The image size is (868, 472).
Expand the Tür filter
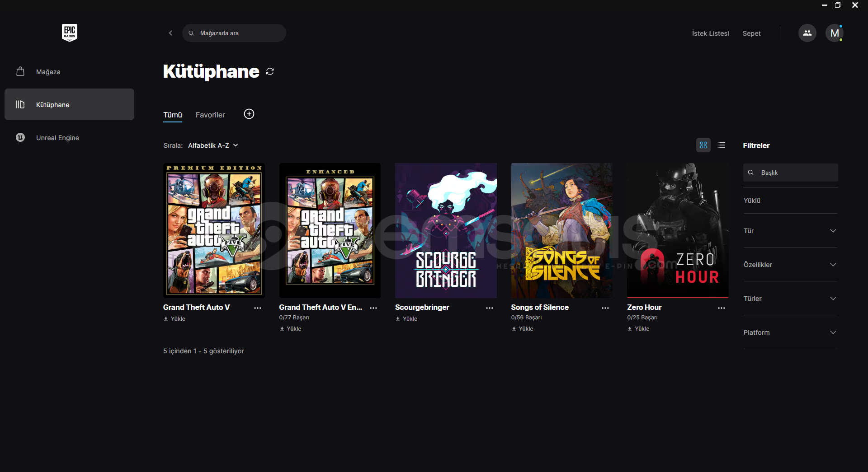(x=790, y=231)
